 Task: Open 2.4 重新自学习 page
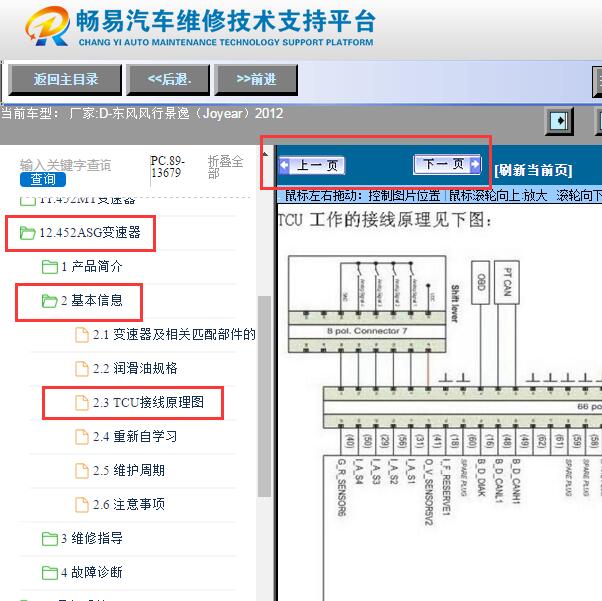135,436
